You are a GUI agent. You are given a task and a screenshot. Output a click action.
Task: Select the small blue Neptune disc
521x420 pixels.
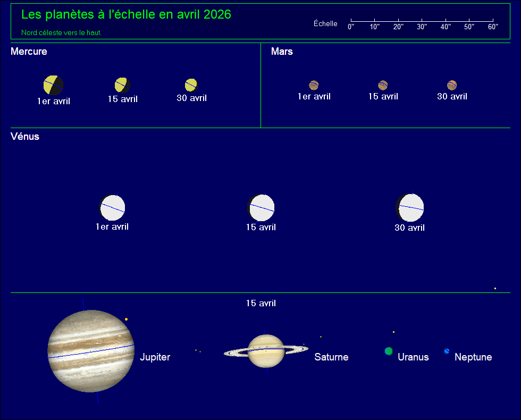pyautogui.click(x=447, y=351)
